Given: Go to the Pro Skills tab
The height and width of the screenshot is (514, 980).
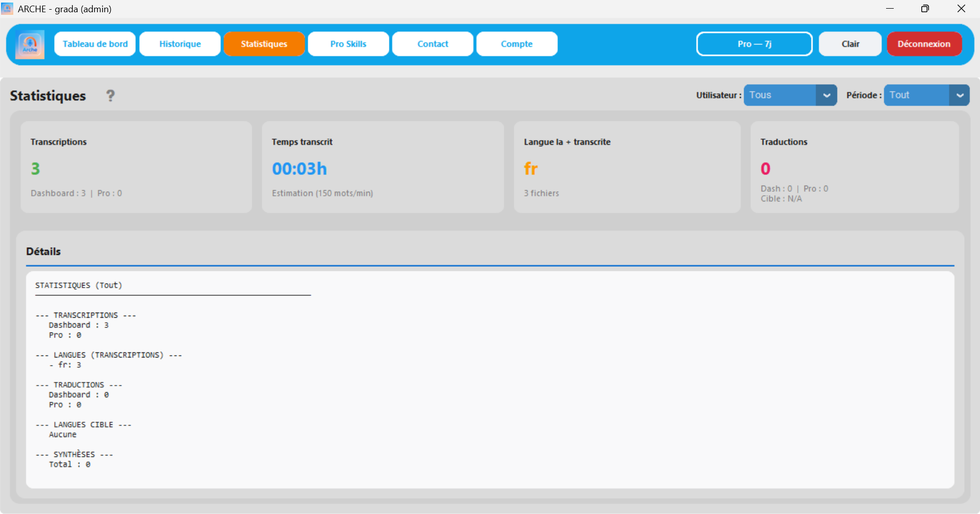Looking at the screenshot, I should (348, 44).
